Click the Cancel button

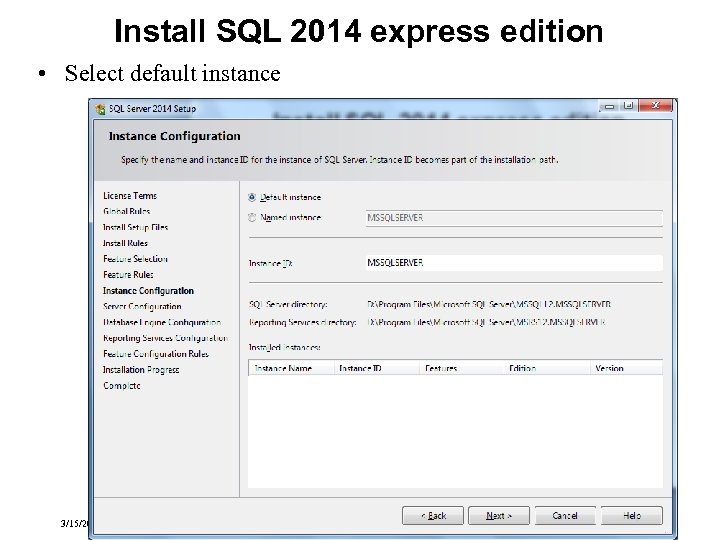pos(565,516)
